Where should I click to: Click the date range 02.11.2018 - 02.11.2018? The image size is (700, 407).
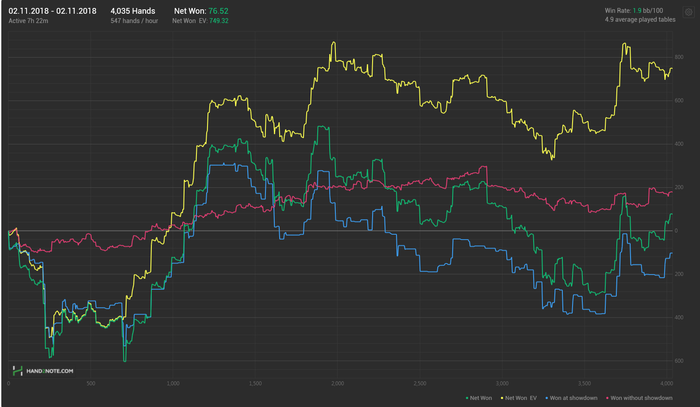pos(52,11)
